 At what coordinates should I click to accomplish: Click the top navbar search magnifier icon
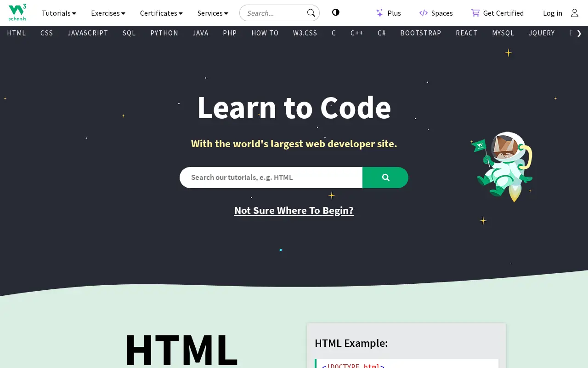pyautogui.click(x=311, y=13)
